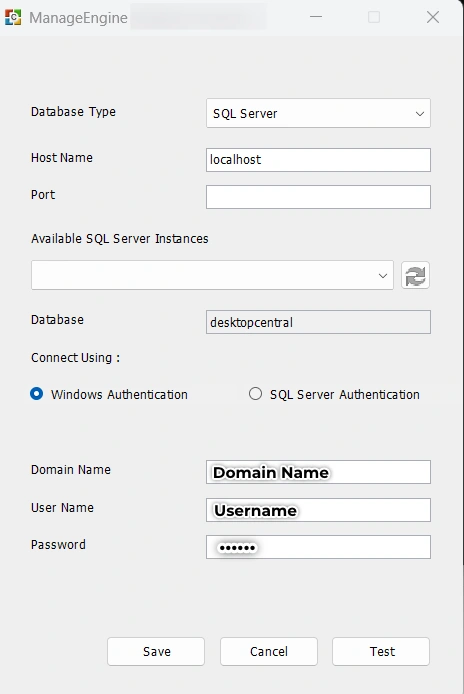The image size is (464, 694).
Task: Test the database connection
Action: pyautogui.click(x=381, y=652)
